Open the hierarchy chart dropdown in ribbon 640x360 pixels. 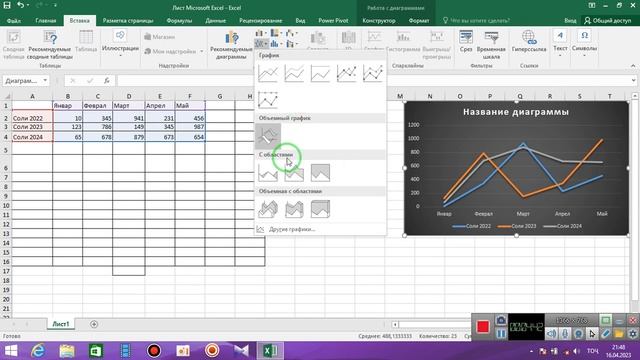click(x=276, y=33)
